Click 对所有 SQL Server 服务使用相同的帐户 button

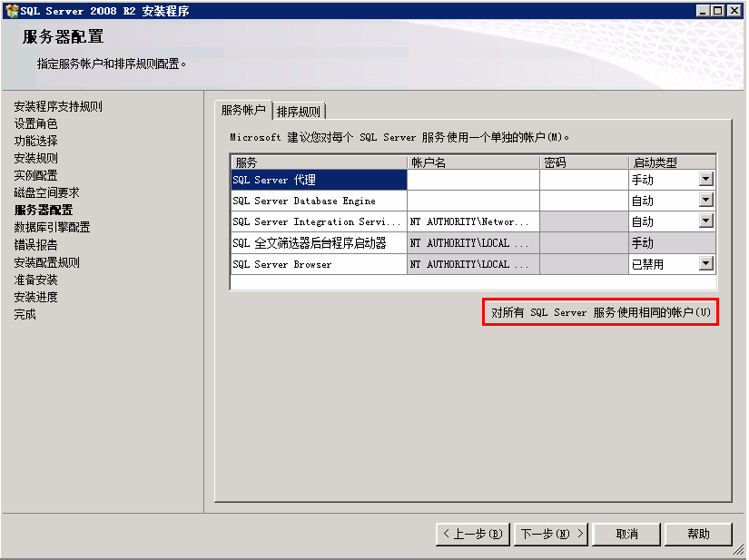pyautogui.click(x=600, y=312)
